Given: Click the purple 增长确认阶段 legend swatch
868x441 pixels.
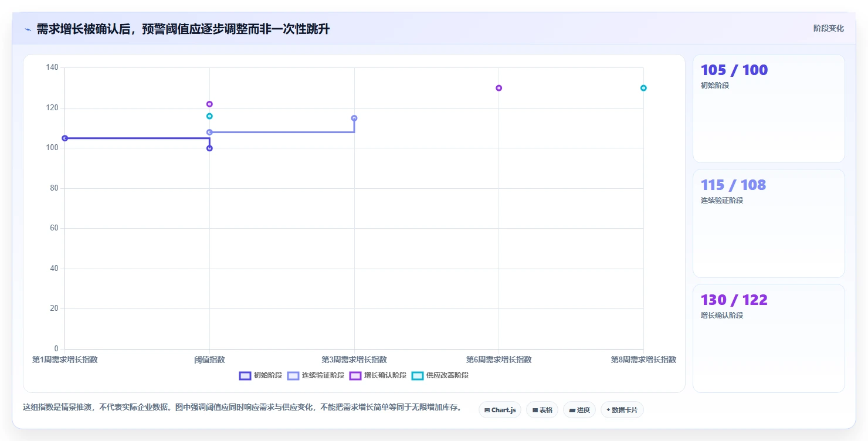Looking at the screenshot, I should click(355, 375).
